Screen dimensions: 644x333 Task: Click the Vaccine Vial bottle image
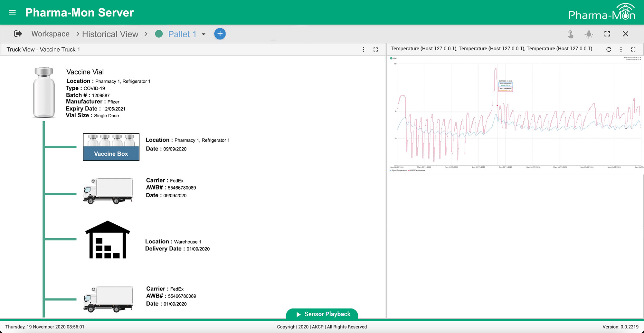tap(44, 93)
